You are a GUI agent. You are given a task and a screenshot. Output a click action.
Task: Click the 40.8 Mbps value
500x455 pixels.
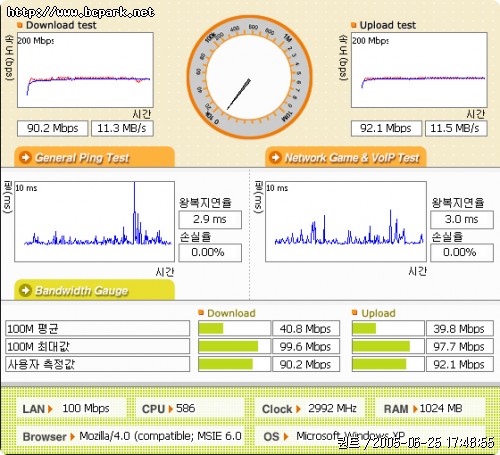(306, 329)
